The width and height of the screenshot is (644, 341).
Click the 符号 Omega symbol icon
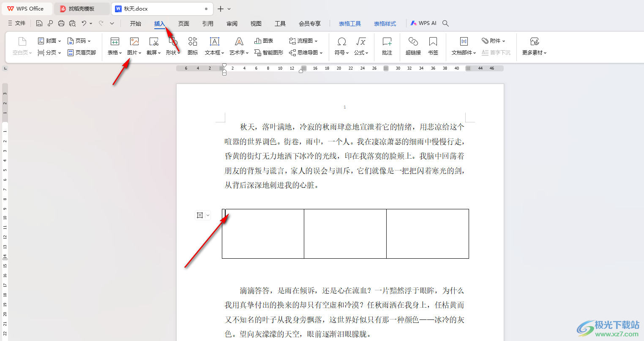(x=342, y=41)
